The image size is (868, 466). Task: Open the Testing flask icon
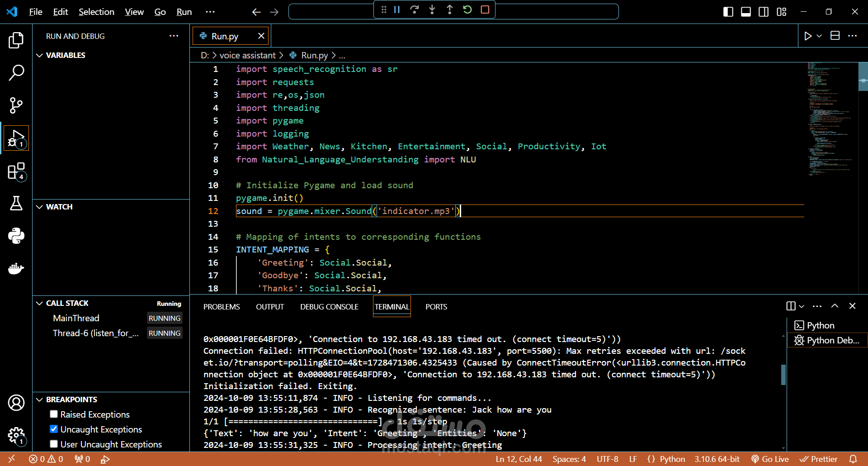click(x=16, y=204)
